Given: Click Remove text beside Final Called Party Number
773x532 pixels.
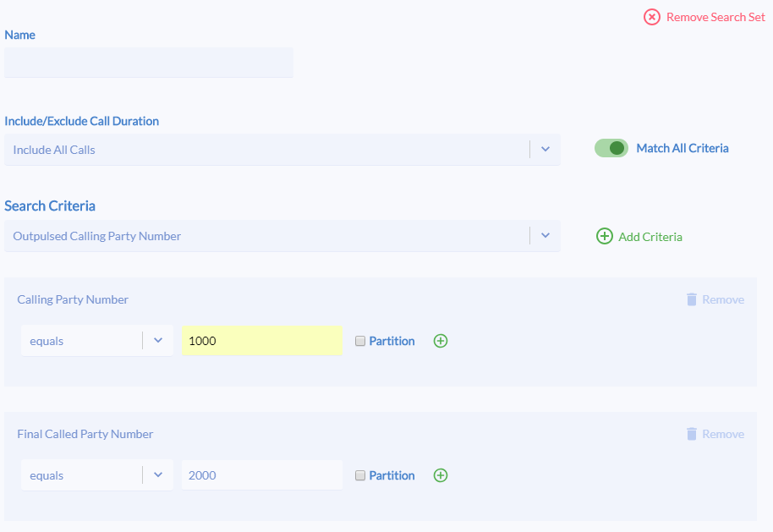Looking at the screenshot, I should pyautogui.click(x=723, y=434).
